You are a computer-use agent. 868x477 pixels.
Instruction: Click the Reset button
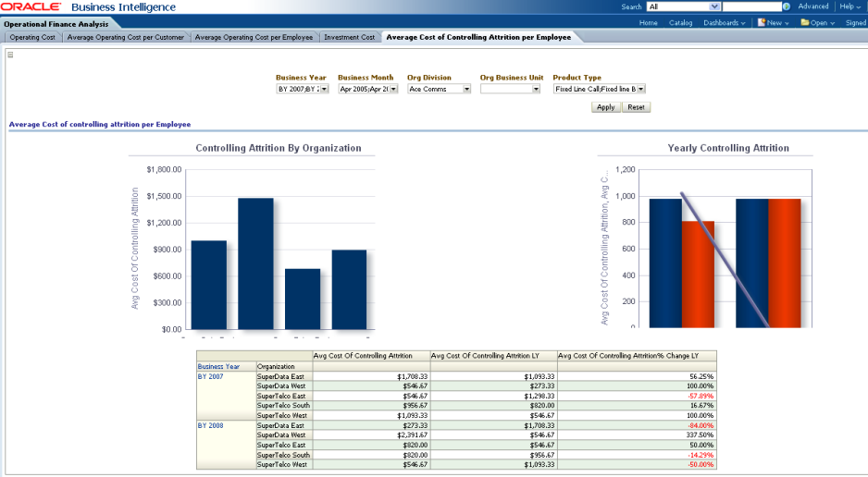click(x=636, y=107)
